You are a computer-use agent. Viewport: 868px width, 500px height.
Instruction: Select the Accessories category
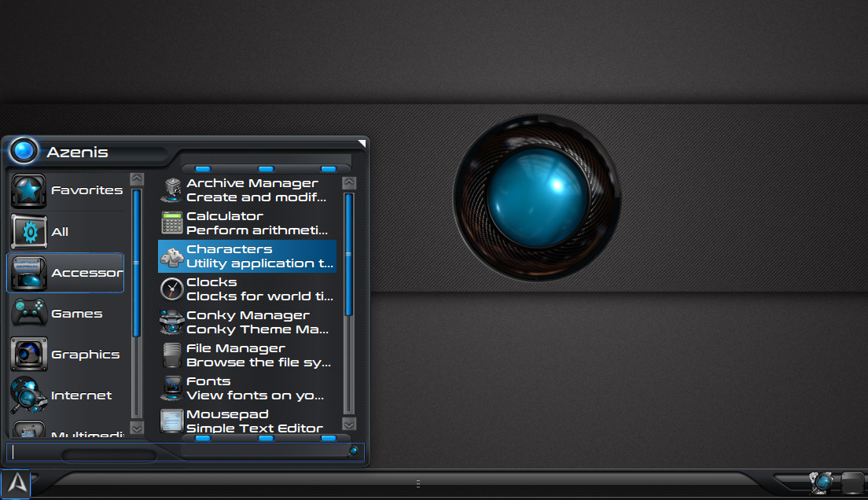67,273
